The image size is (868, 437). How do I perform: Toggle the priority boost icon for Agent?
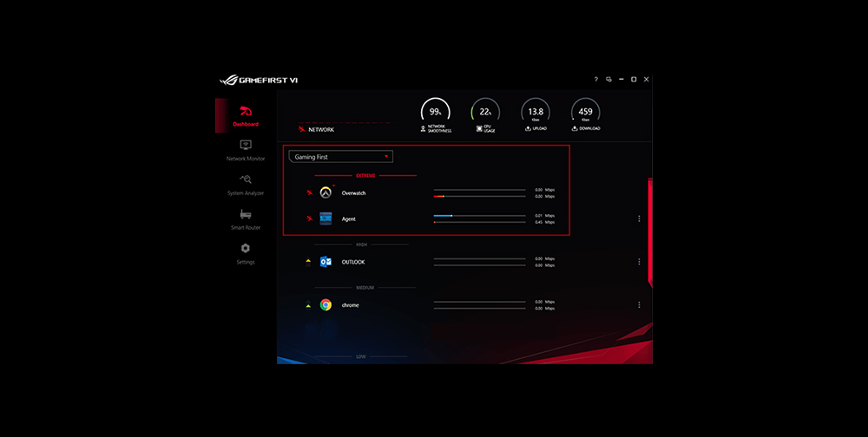pyautogui.click(x=307, y=218)
